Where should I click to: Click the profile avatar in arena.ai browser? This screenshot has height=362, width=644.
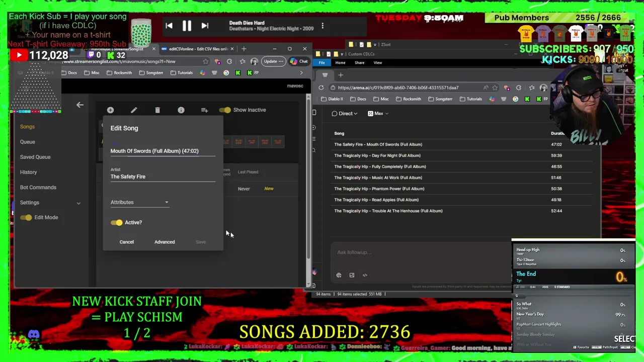tap(543, 87)
